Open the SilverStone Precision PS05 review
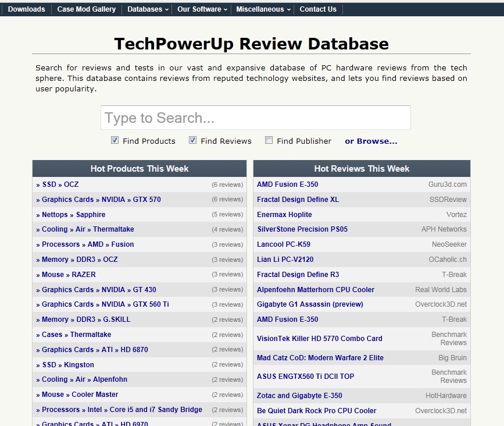 click(302, 229)
